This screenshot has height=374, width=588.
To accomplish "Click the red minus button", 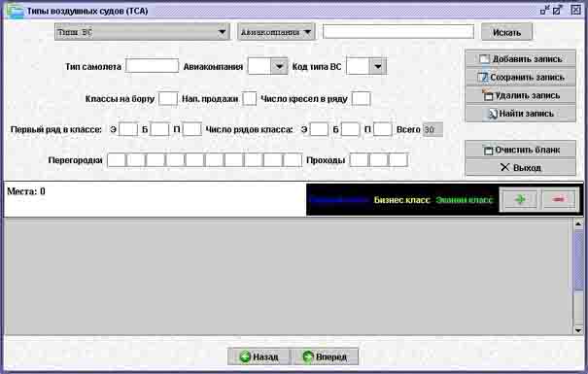I will (x=559, y=200).
